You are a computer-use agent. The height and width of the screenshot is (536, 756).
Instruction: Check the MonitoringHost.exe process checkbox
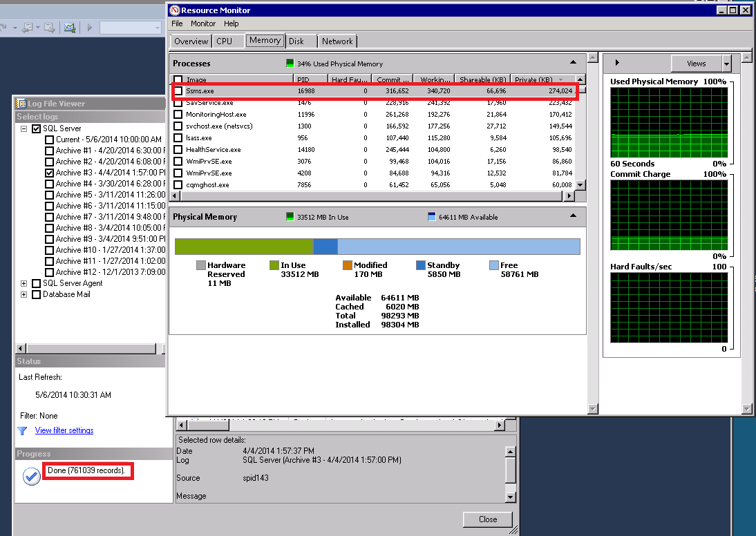click(x=178, y=114)
